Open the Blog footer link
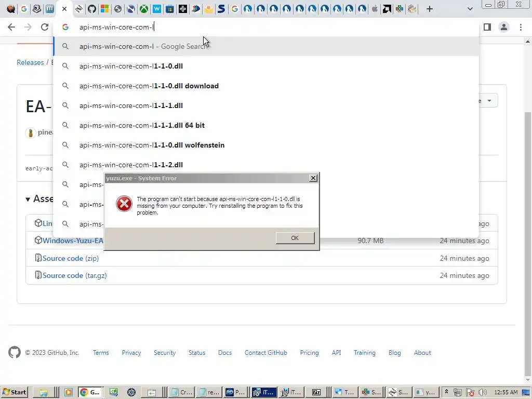Image resolution: width=532 pixels, height=399 pixels. pyautogui.click(x=395, y=353)
